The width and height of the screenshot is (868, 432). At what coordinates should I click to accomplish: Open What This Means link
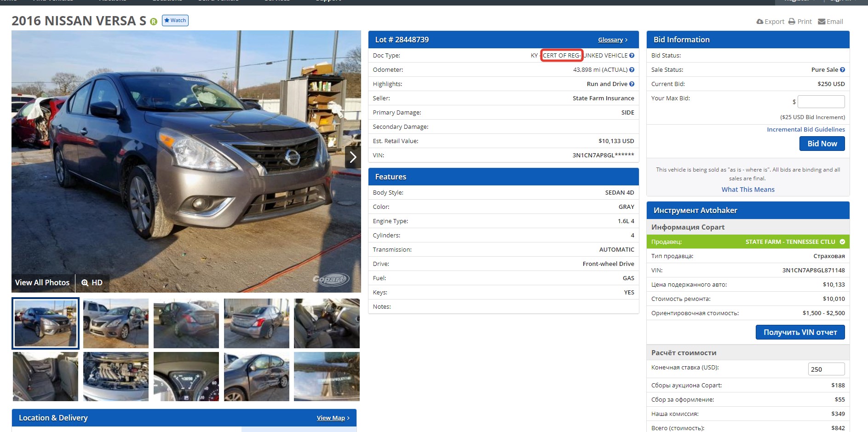(748, 190)
